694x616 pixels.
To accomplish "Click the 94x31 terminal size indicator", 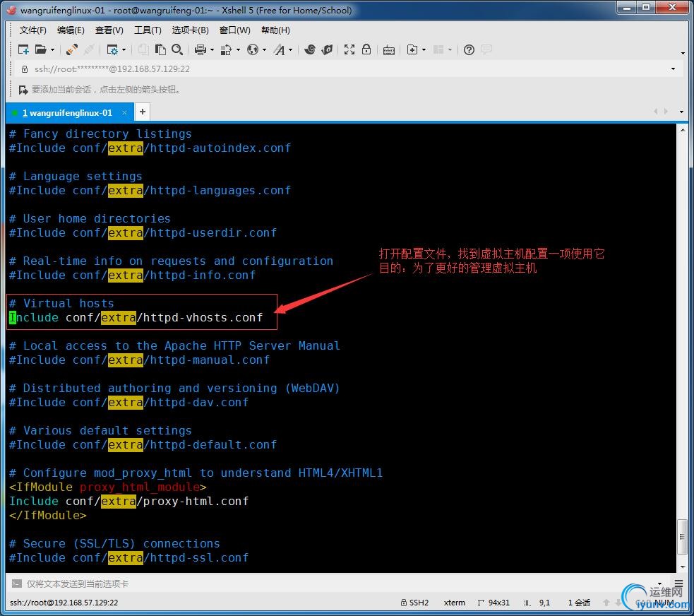I will pyautogui.click(x=494, y=603).
